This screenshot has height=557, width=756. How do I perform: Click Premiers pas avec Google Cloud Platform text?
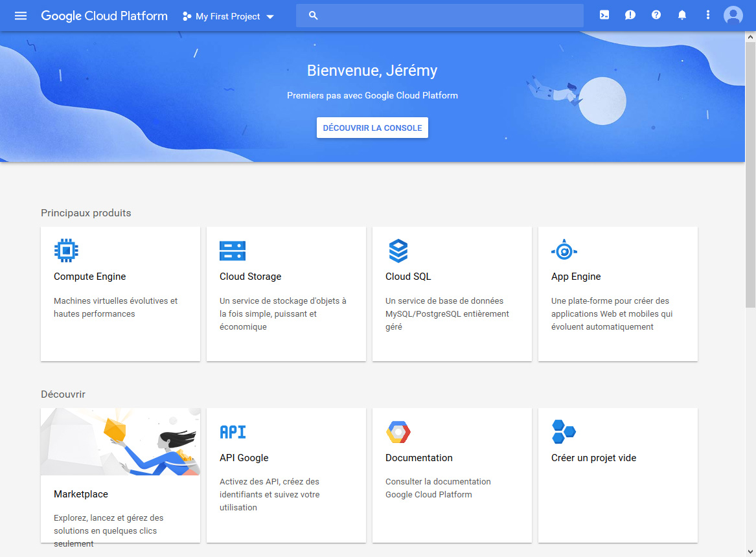(372, 95)
